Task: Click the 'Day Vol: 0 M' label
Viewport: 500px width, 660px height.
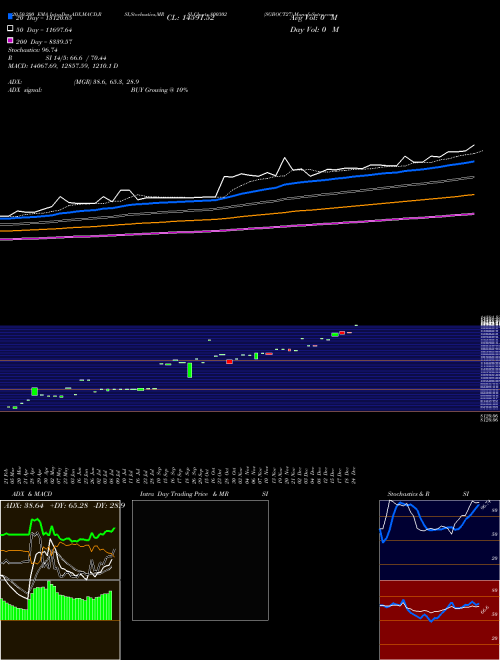Action: (x=314, y=30)
